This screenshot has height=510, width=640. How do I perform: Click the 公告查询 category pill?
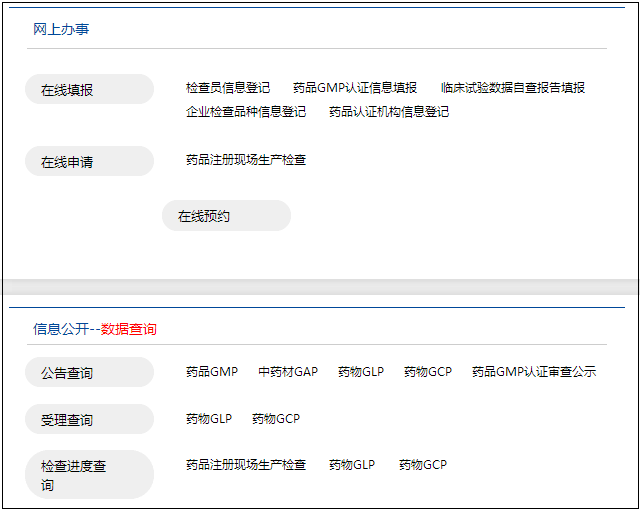coord(89,372)
